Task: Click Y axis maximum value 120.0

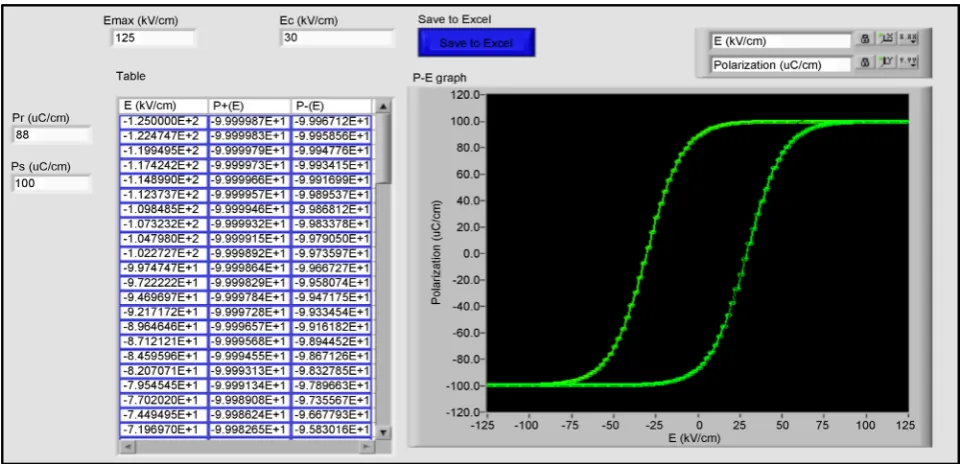Action: (464, 95)
